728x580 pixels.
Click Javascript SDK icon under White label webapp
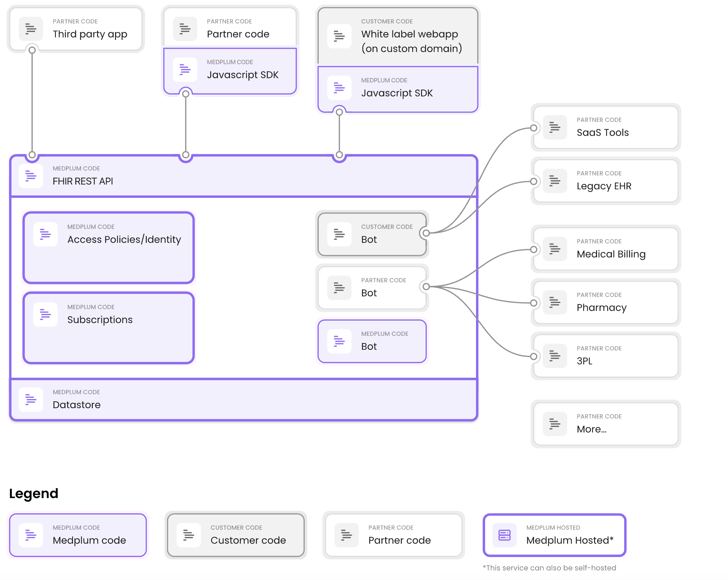(339, 88)
